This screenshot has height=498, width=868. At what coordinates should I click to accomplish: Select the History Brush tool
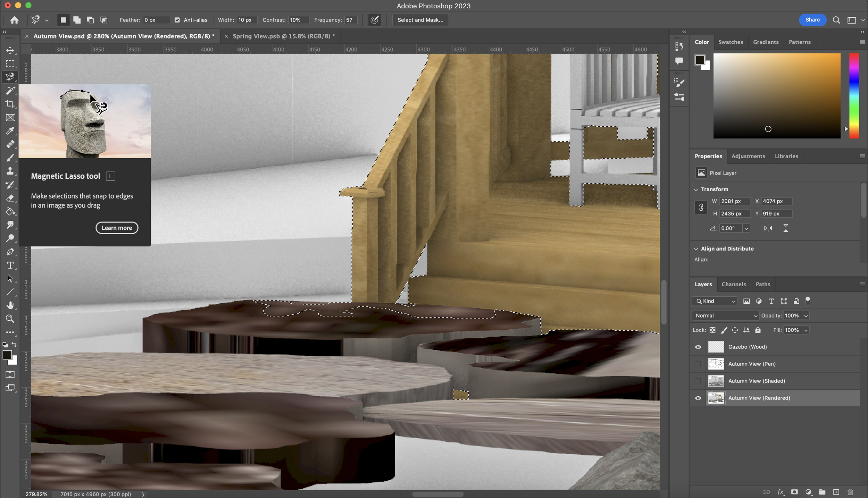click(x=10, y=185)
